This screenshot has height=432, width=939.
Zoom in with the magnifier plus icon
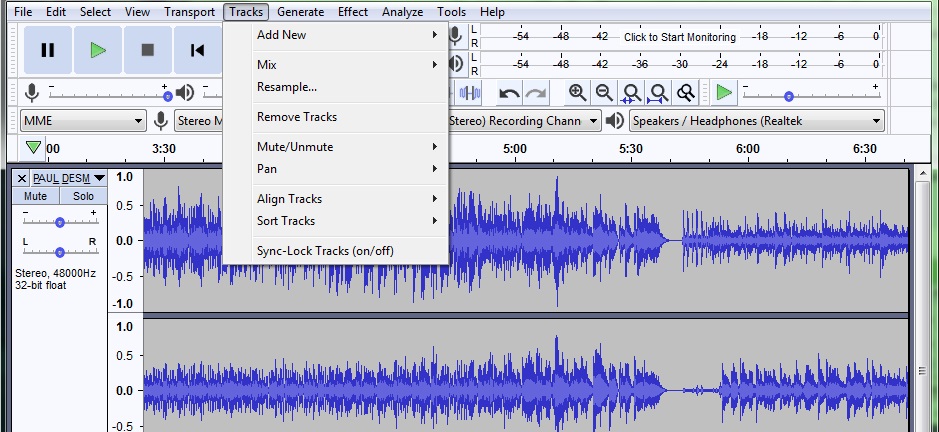[577, 93]
